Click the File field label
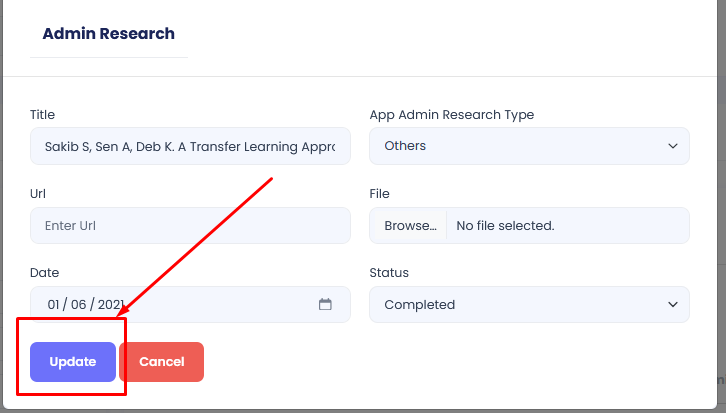Viewport: 726px width, 413px height. click(379, 194)
